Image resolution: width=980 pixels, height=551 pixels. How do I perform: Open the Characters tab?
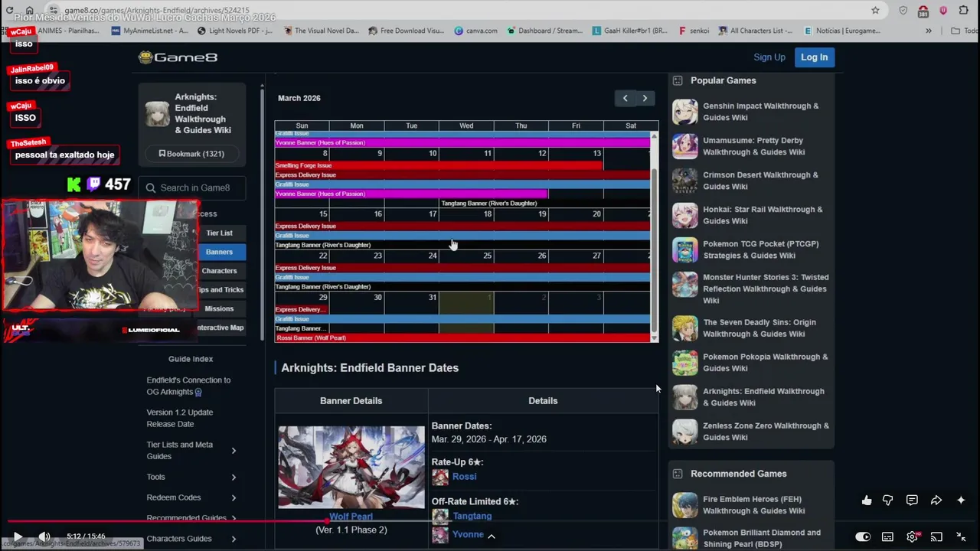pos(219,271)
